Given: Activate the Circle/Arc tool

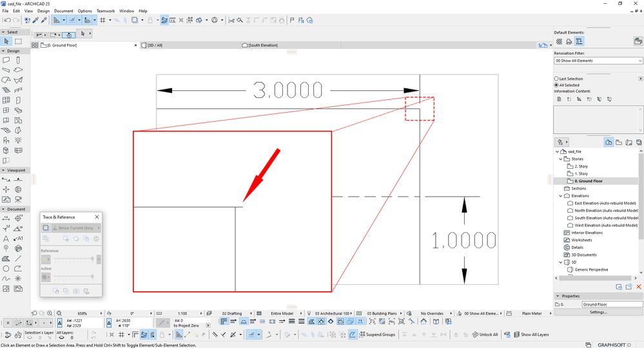Looking at the screenshot, I should (6, 268).
